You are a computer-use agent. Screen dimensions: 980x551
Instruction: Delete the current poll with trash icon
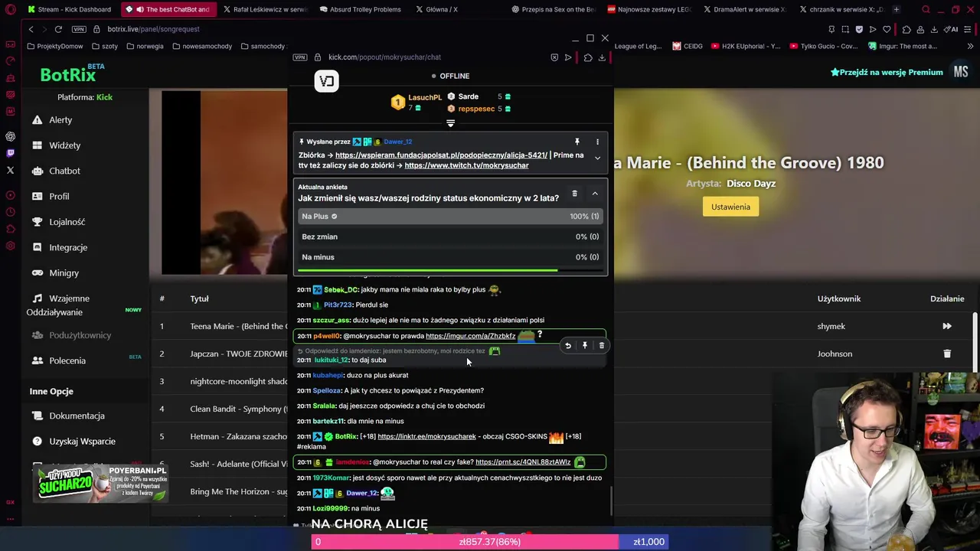click(x=574, y=194)
